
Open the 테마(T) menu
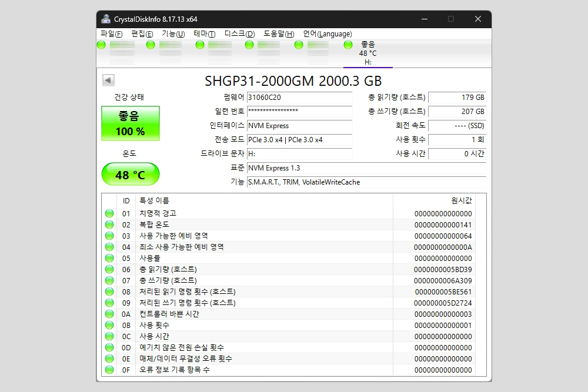tap(205, 33)
